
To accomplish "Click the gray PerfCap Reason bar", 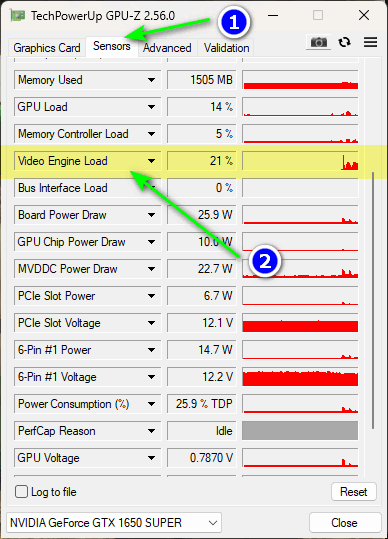I will tap(300, 431).
